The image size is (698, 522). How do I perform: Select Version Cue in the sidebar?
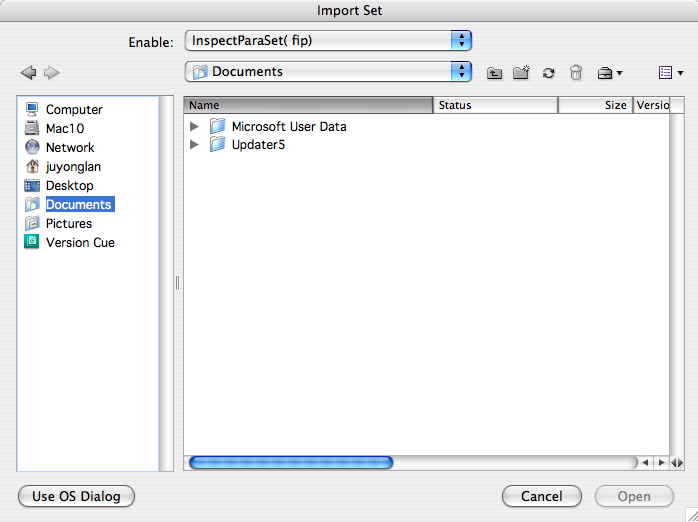pos(79,243)
